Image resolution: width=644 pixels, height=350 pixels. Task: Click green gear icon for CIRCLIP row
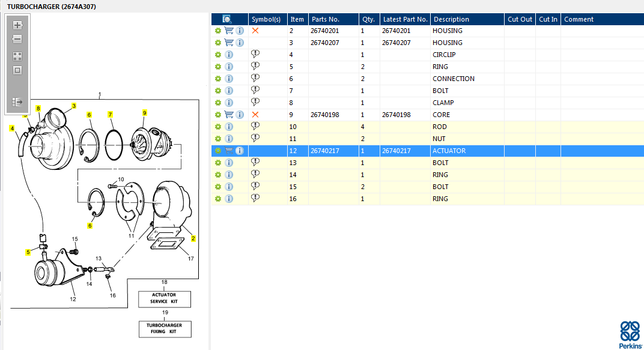[x=218, y=55]
